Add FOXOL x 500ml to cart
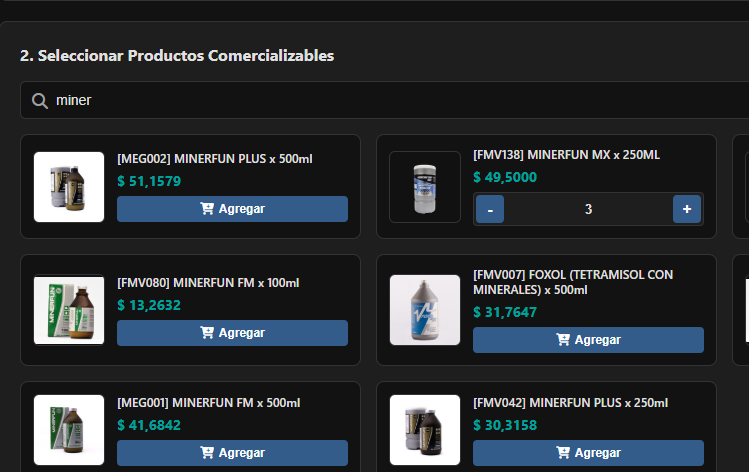 pyautogui.click(x=588, y=340)
